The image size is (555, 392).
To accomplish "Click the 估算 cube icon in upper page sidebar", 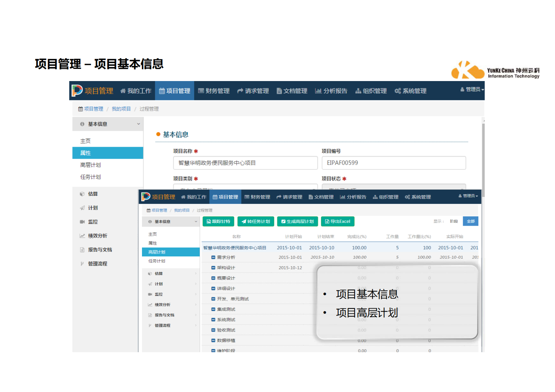I will click(82, 194).
